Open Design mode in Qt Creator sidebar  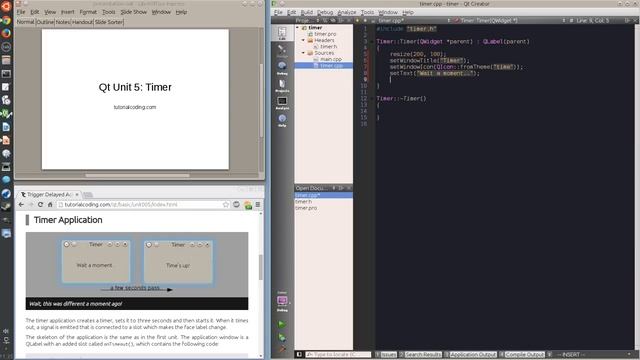[x=282, y=51]
